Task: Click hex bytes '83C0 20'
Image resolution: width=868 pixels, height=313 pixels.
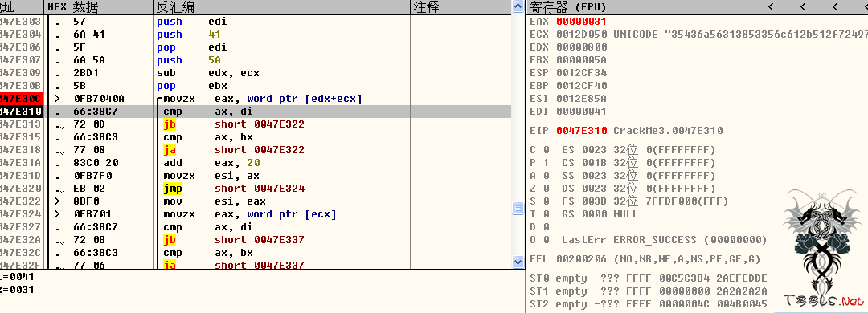Action: [x=96, y=163]
